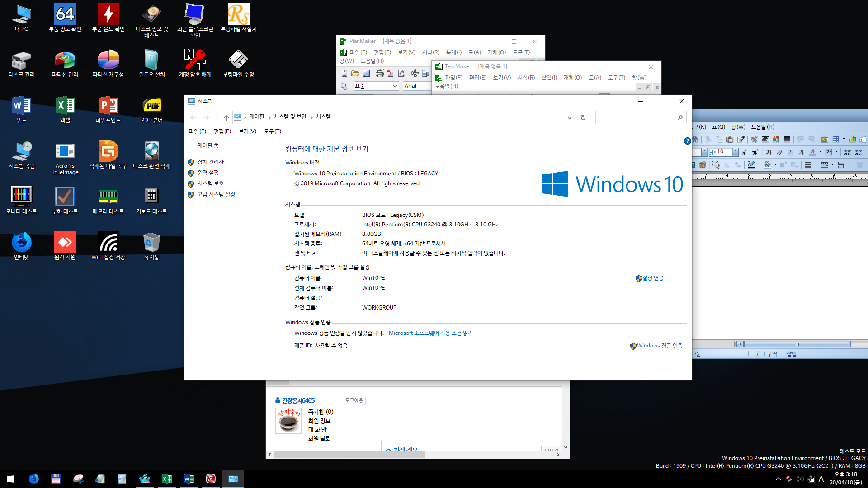The image size is (868, 488).
Task: Click the insert picture icon in right window
Action: [825, 140]
